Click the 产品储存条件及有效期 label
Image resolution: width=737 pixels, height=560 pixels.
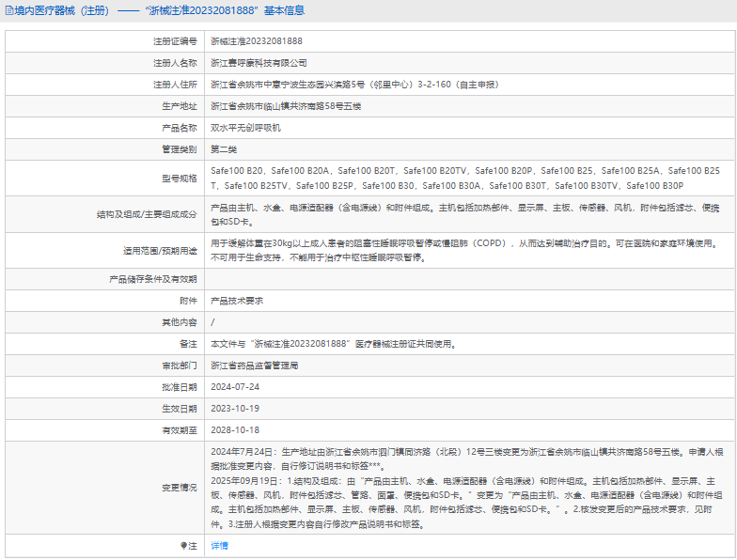153,279
